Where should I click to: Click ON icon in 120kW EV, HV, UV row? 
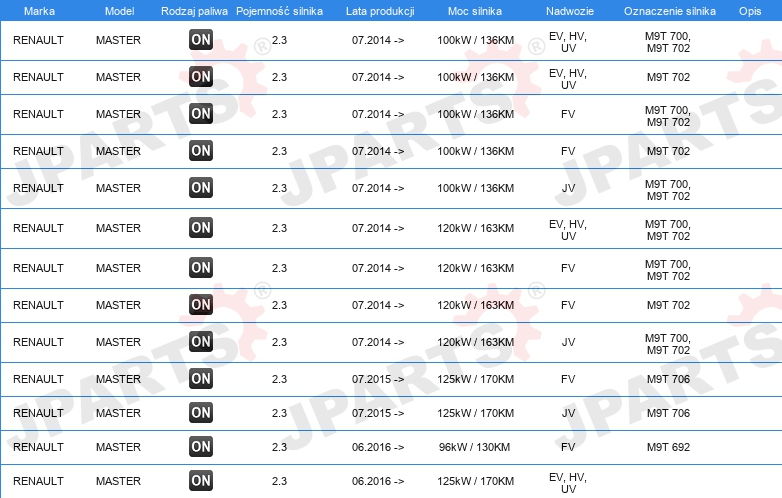201,228
